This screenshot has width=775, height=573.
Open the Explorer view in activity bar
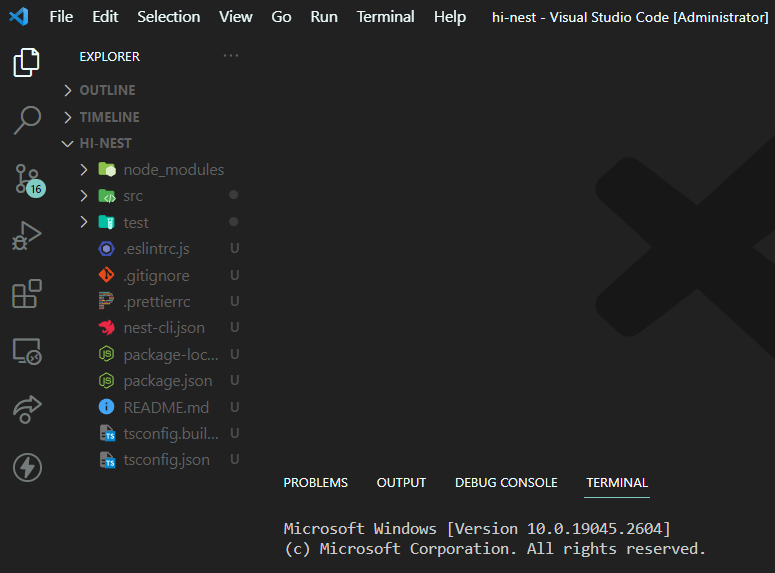(26, 62)
